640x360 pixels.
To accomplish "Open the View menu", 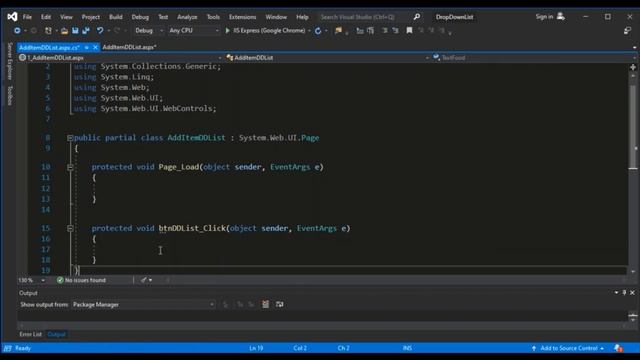I will (66, 17).
